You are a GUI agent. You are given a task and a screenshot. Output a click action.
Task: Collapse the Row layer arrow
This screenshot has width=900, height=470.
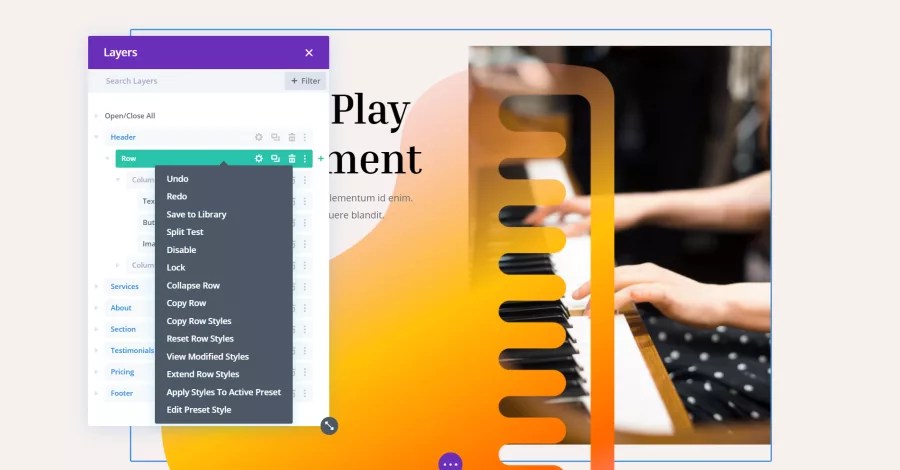[107, 158]
